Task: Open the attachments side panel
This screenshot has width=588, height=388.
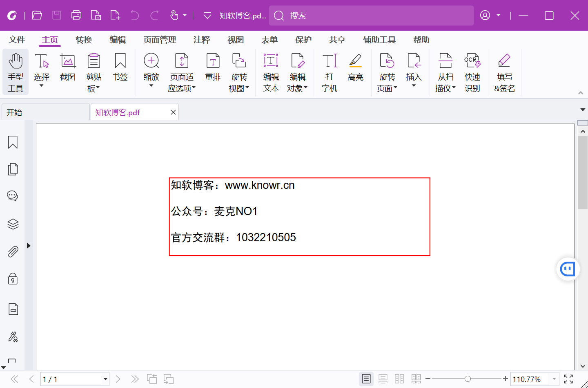Action: 13,251
